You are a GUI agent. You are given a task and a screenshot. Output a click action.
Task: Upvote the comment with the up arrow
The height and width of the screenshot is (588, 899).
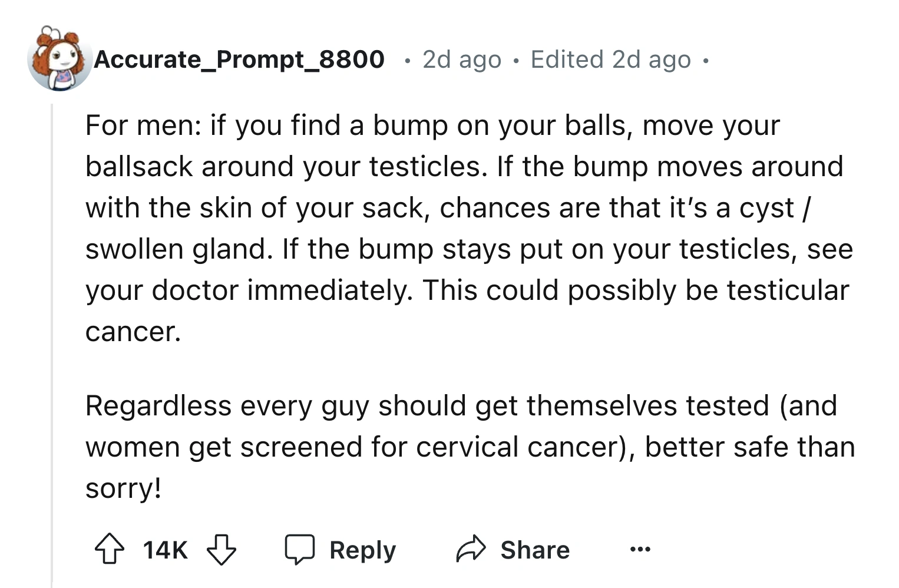[x=110, y=549]
